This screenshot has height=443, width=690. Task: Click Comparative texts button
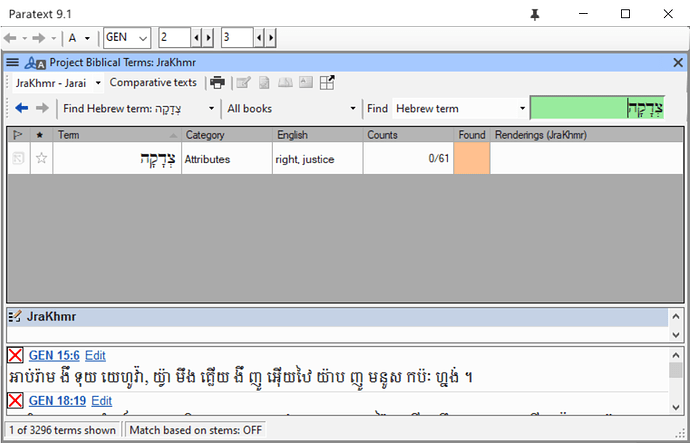tap(153, 83)
